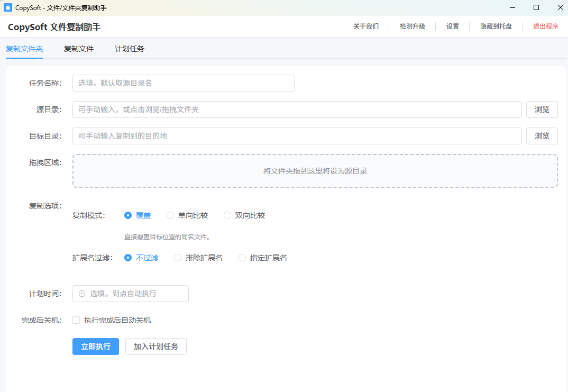Click the 直接覆盖目标位置的同名文件 hint text
The width and height of the screenshot is (568, 392).
167,237
